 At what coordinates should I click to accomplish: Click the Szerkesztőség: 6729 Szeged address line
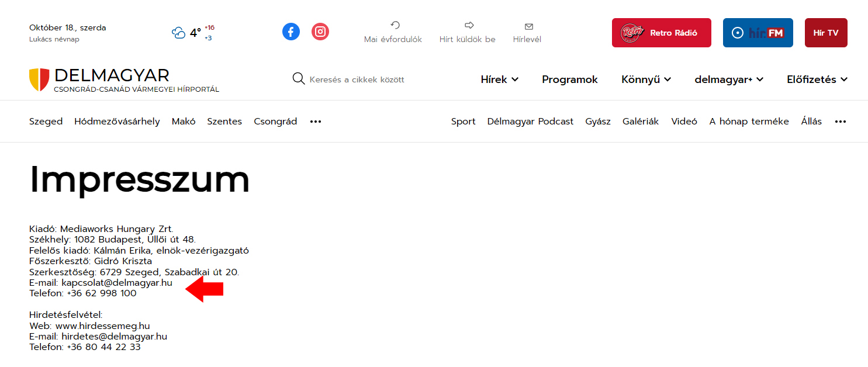pos(134,272)
